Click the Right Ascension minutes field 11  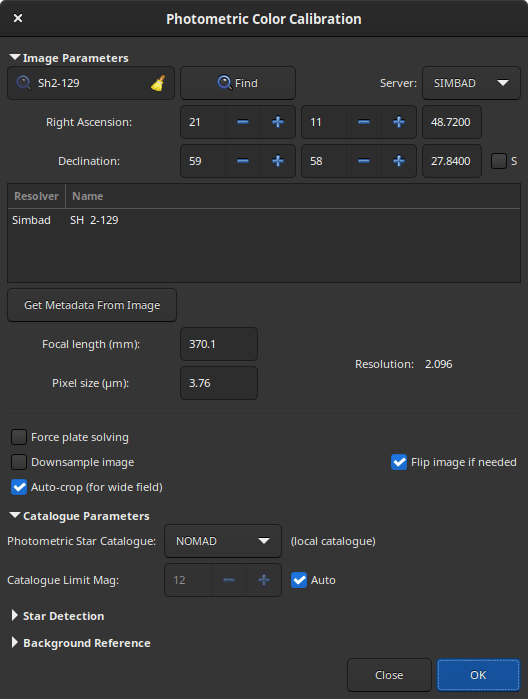pos(324,122)
